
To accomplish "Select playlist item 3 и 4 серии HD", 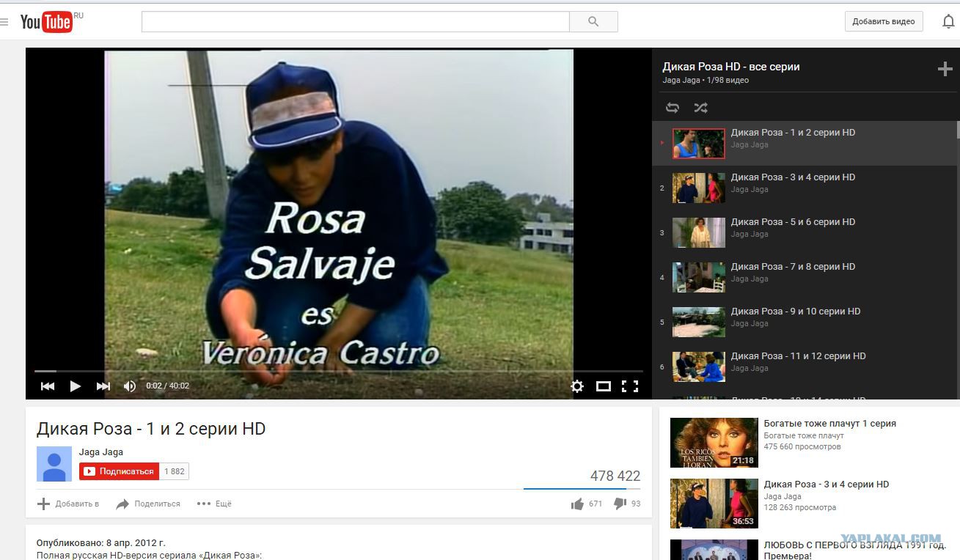I will tap(805, 188).
